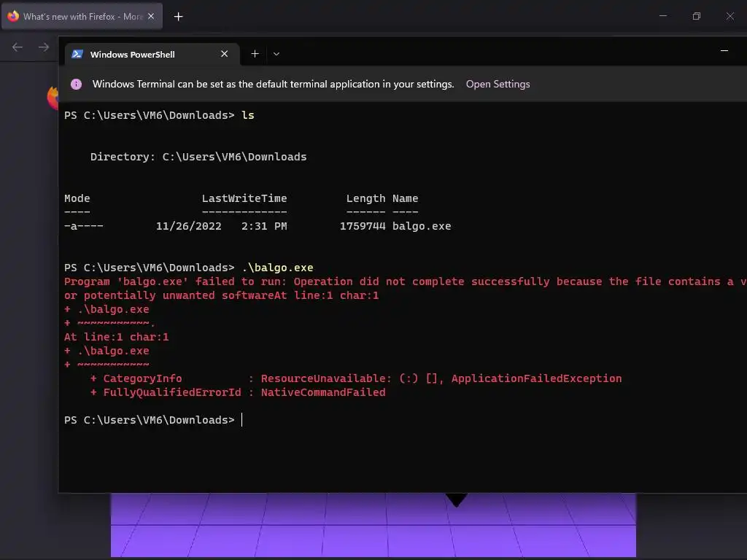This screenshot has height=560, width=747.
Task: Click the ResourceUnavailable error text
Action: pos(326,378)
